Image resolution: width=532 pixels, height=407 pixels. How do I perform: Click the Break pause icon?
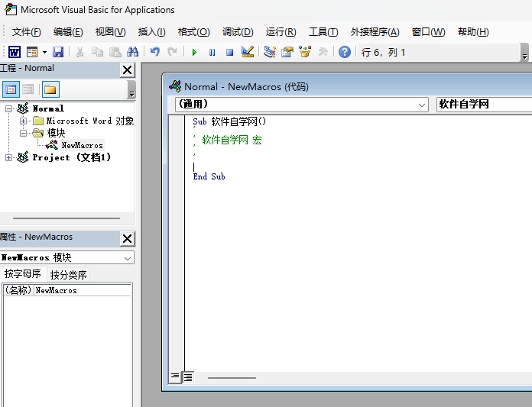212,52
